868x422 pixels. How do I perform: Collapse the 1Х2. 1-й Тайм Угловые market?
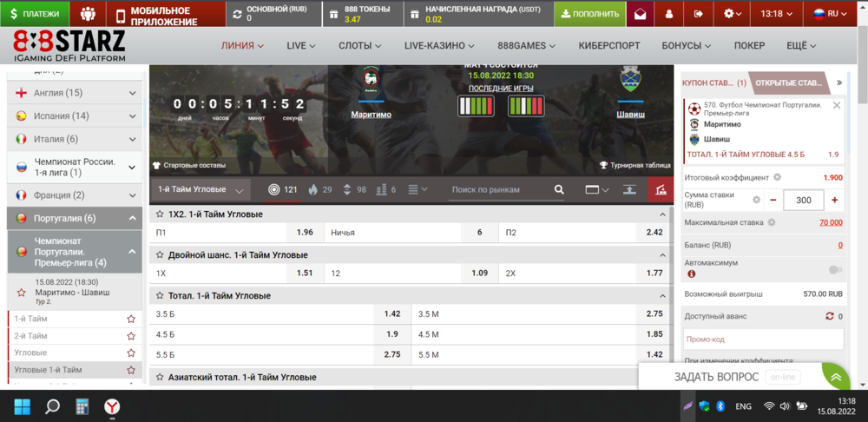662,214
